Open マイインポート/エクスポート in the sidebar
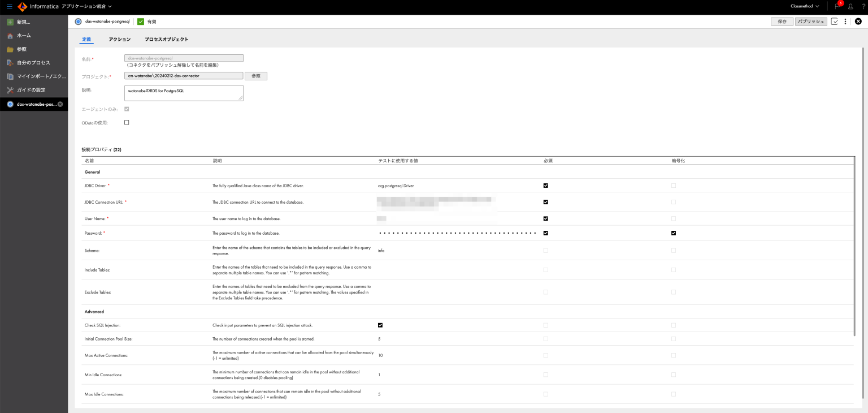This screenshot has width=868, height=413. 35,76
